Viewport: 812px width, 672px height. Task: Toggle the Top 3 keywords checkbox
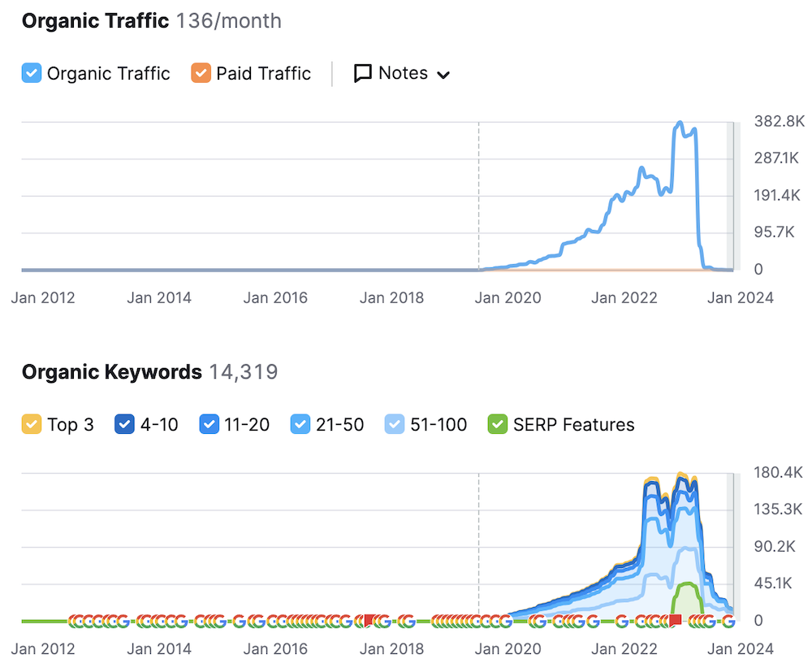(x=31, y=424)
